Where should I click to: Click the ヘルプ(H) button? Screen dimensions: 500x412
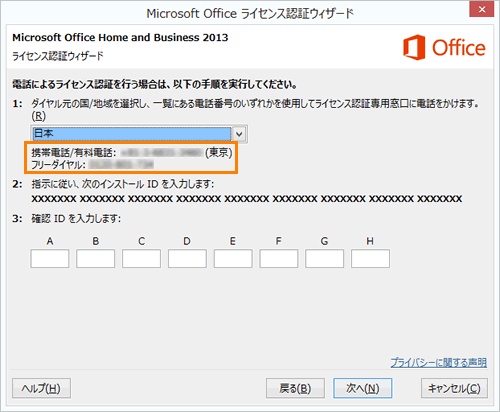tap(41, 388)
